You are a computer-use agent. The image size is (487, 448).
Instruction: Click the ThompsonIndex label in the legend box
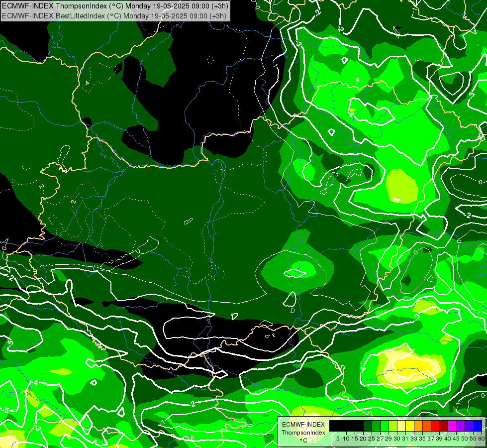click(303, 433)
